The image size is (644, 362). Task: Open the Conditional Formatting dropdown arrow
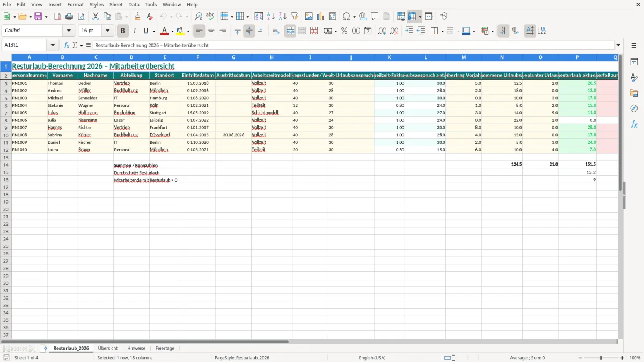pos(492,31)
